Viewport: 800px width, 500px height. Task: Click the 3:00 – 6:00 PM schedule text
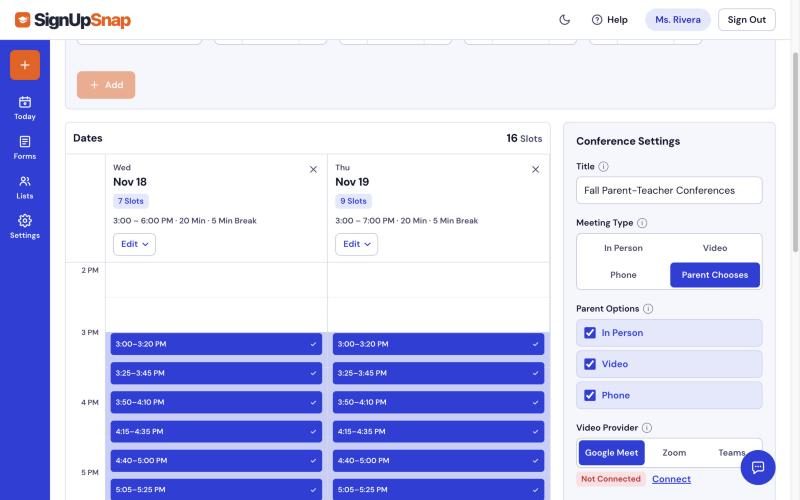pos(185,221)
